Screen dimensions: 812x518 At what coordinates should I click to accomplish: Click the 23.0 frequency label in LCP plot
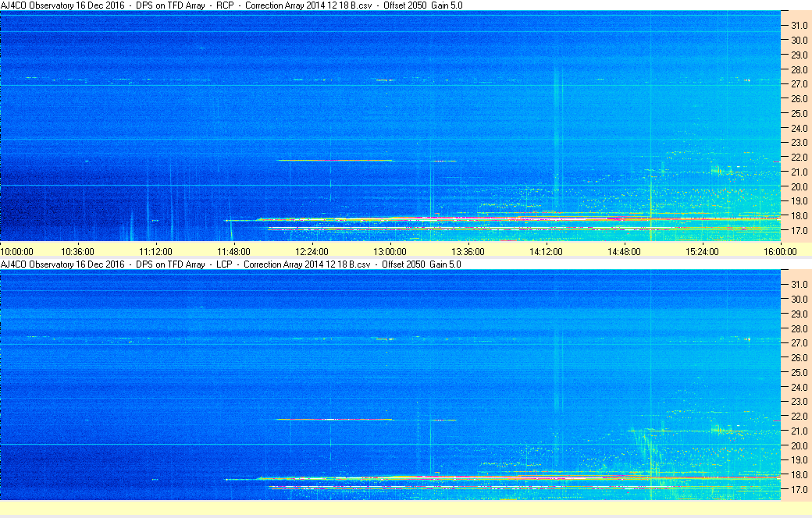799,402
